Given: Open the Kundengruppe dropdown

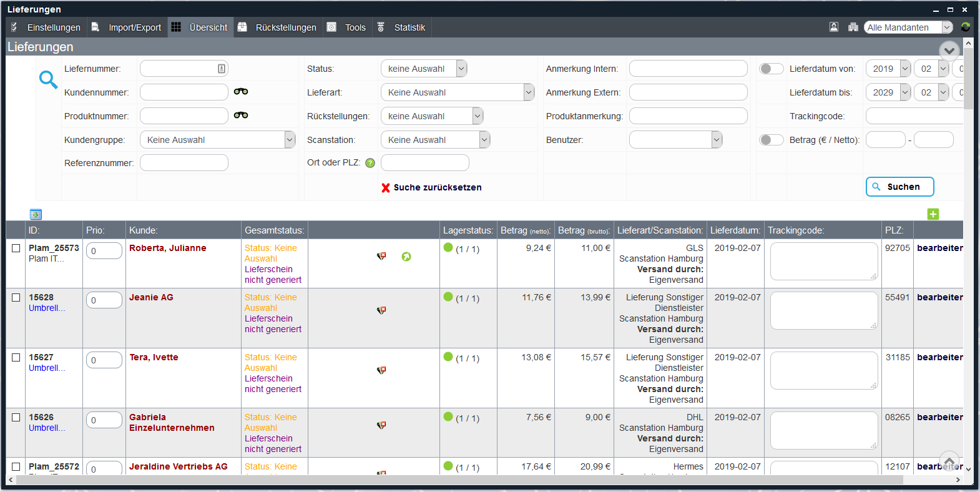Looking at the screenshot, I should tap(217, 140).
